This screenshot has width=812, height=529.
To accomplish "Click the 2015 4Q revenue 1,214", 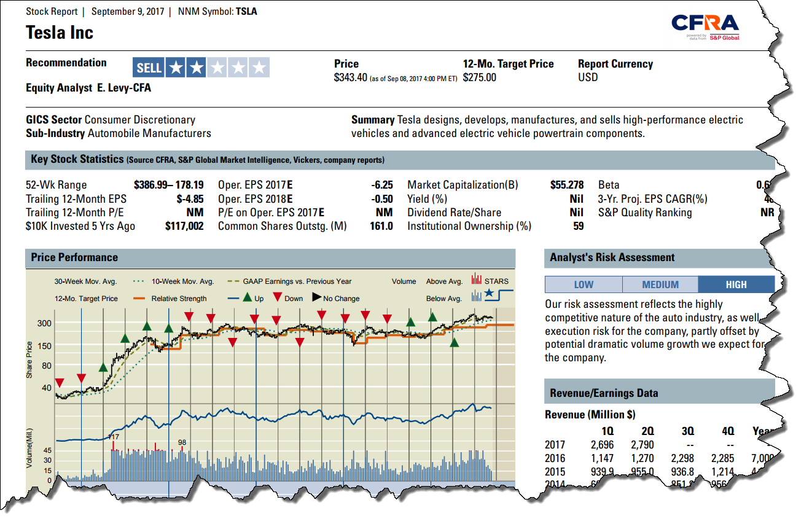I will click(723, 472).
